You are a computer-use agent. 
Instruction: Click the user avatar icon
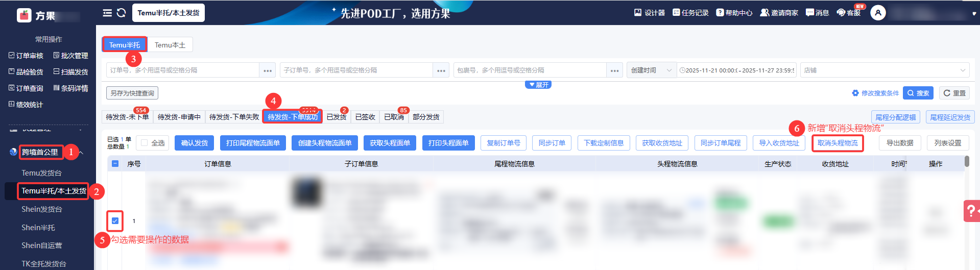878,13
